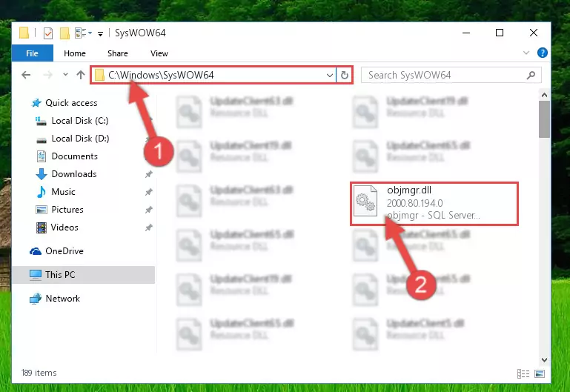The width and height of the screenshot is (570, 392).
Task: Click the pin icon next to Videos
Action: click(148, 227)
